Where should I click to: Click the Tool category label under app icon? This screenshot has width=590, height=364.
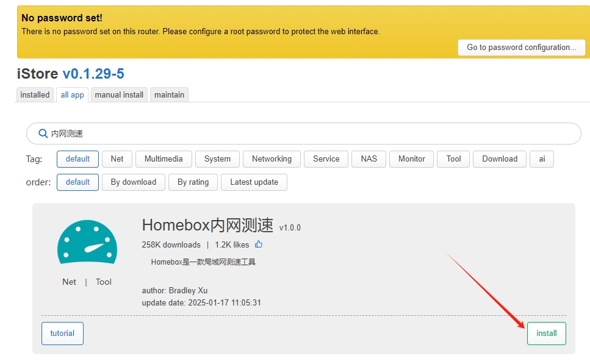pyautogui.click(x=104, y=282)
